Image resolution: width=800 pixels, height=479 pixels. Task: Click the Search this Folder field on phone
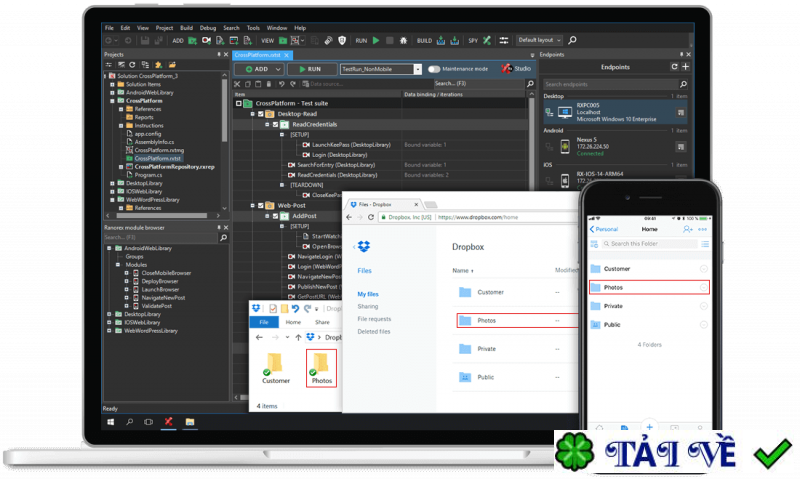[649, 244]
